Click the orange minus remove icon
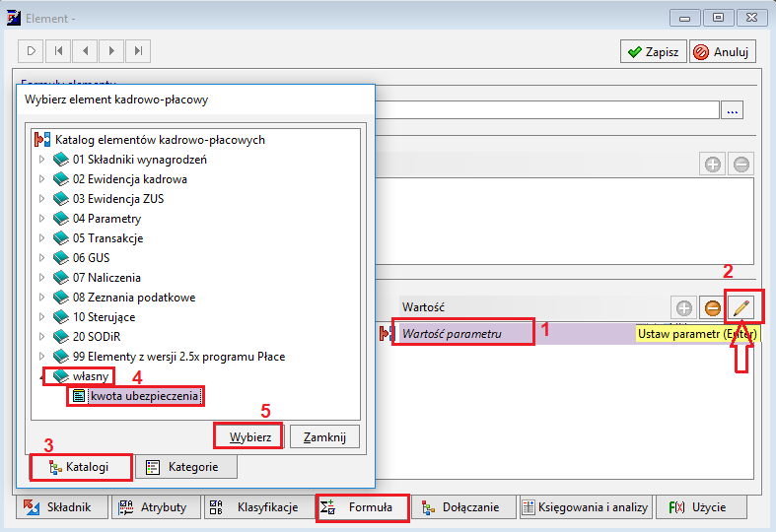Screen dimensions: 776x532 click(x=713, y=308)
